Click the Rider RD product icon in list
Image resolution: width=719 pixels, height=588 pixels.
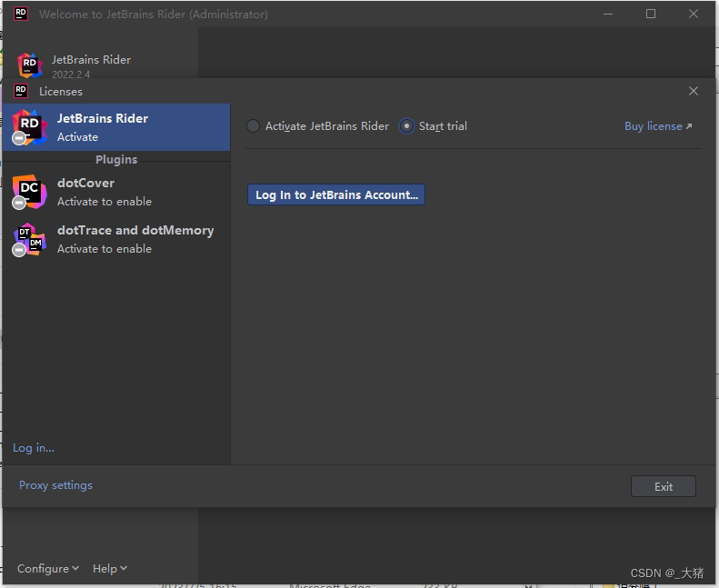pos(29,127)
